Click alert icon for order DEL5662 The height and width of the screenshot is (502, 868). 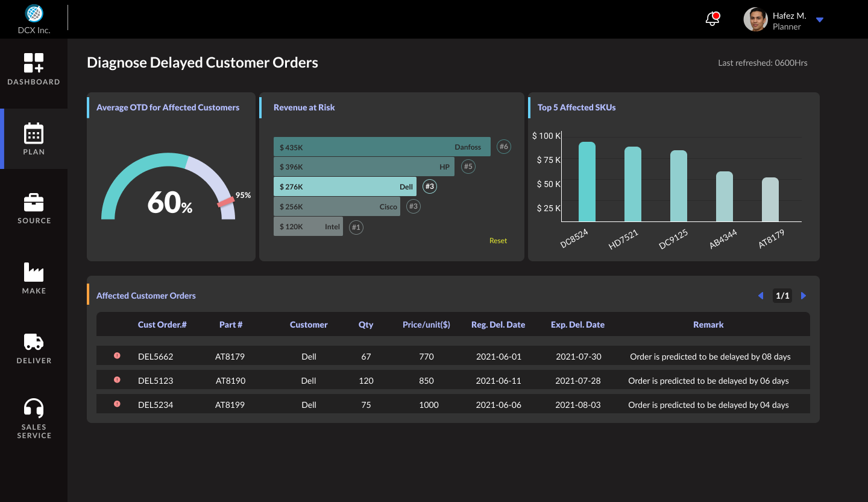click(117, 356)
